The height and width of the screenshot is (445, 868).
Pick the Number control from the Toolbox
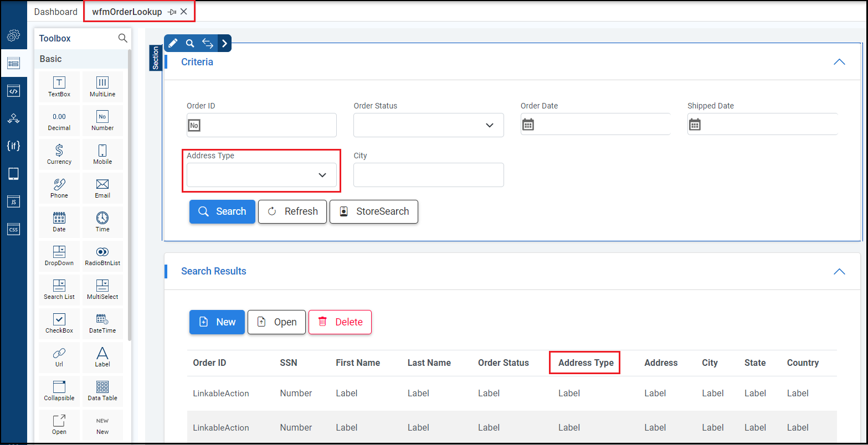pos(102,121)
